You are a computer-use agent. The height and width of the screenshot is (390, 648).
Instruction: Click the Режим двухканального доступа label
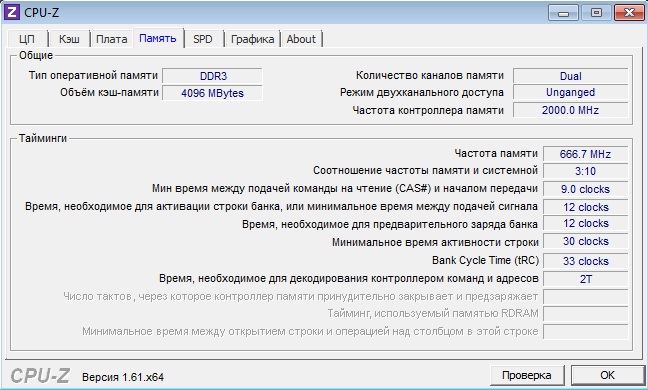(x=422, y=93)
